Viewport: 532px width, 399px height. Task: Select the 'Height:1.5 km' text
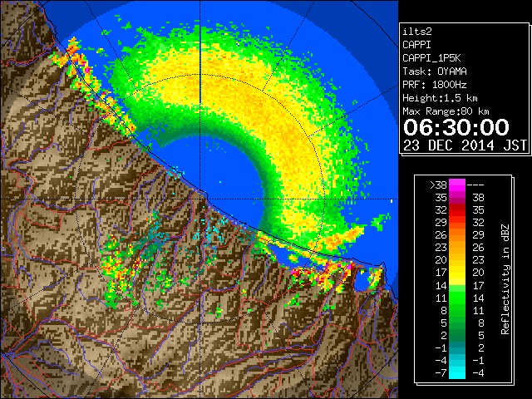pos(440,98)
